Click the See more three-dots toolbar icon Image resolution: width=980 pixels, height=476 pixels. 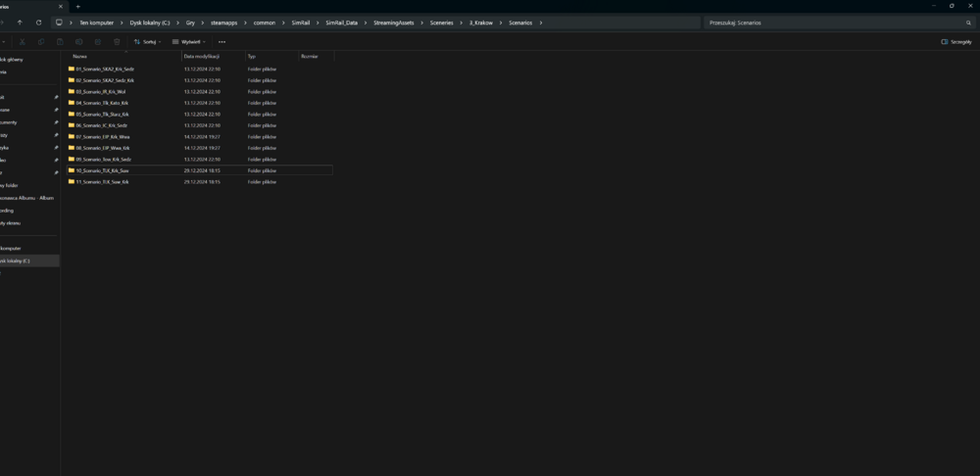(x=221, y=42)
